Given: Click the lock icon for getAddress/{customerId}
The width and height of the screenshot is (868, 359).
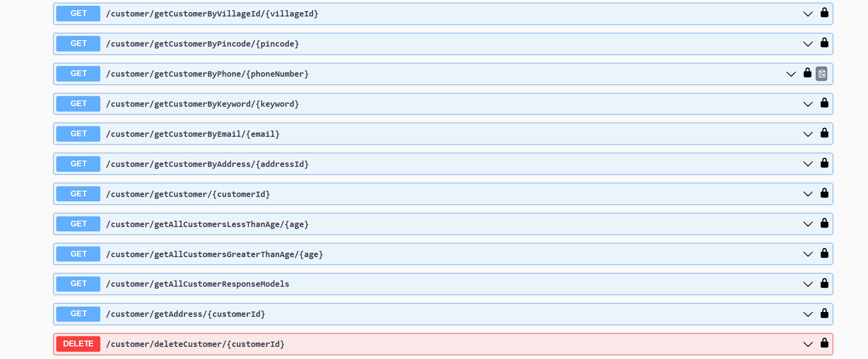Looking at the screenshot, I should click(824, 313).
